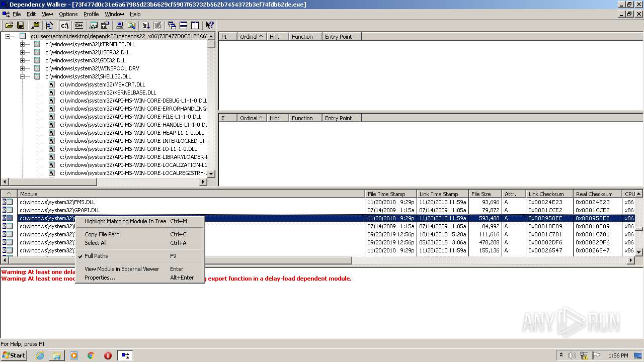The image size is (644, 362).
Task: Sort module list by Module column
Action: [191, 194]
